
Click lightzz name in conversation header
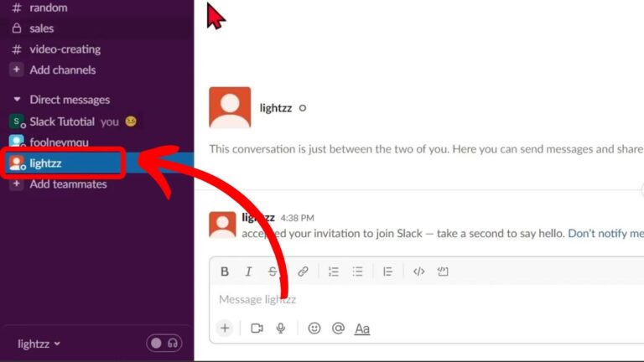point(276,108)
